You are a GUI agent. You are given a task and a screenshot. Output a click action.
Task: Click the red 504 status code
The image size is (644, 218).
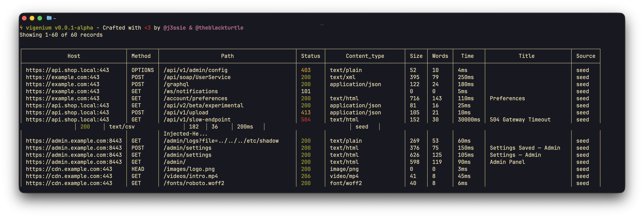305,120
